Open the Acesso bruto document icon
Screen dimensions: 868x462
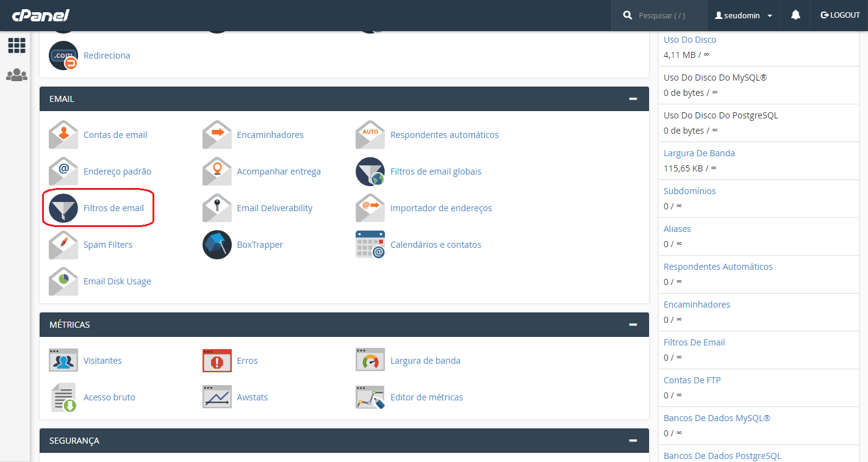tap(63, 397)
